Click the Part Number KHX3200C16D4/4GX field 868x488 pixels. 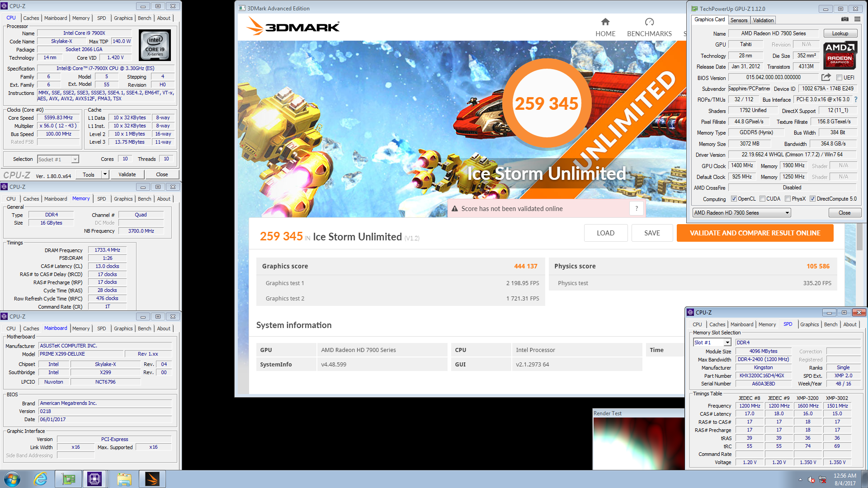point(763,375)
